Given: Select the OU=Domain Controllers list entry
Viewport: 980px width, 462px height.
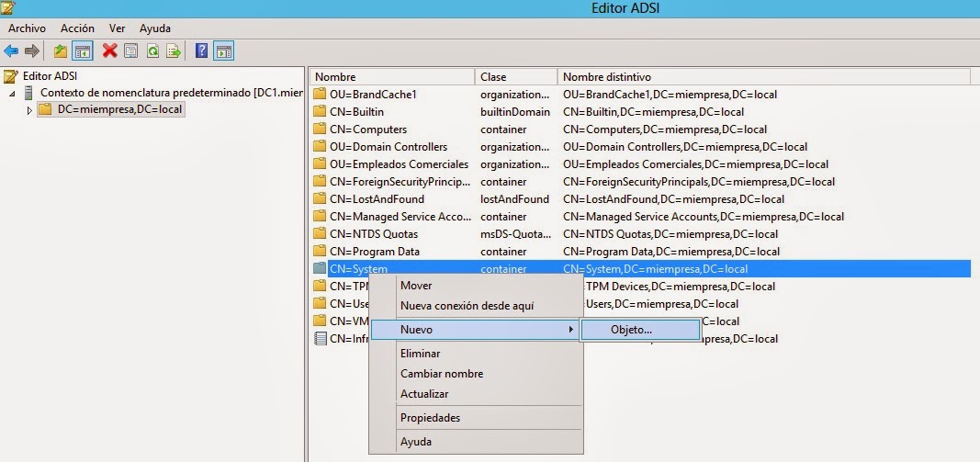Looking at the screenshot, I should [388, 147].
